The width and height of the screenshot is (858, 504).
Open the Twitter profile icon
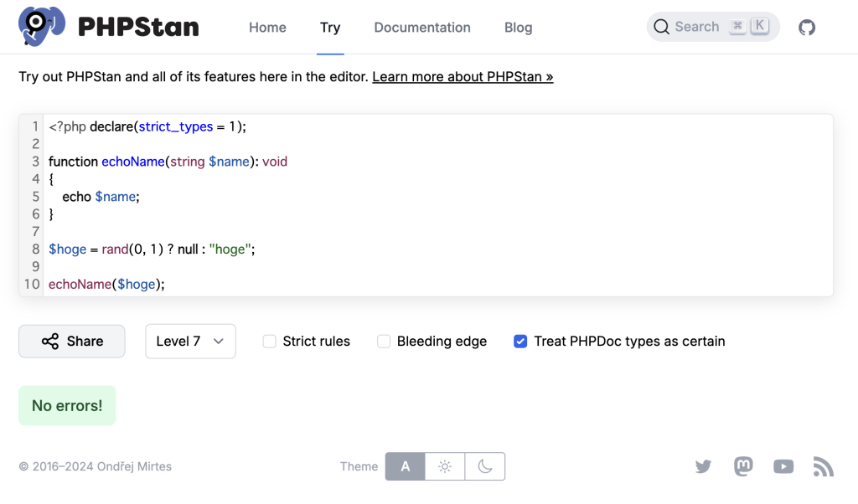click(x=703, y=466)
